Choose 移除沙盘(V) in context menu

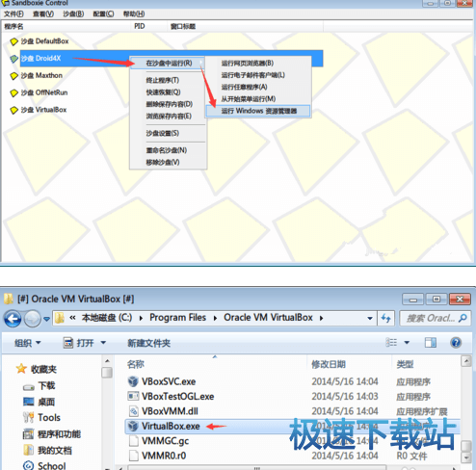169,162
